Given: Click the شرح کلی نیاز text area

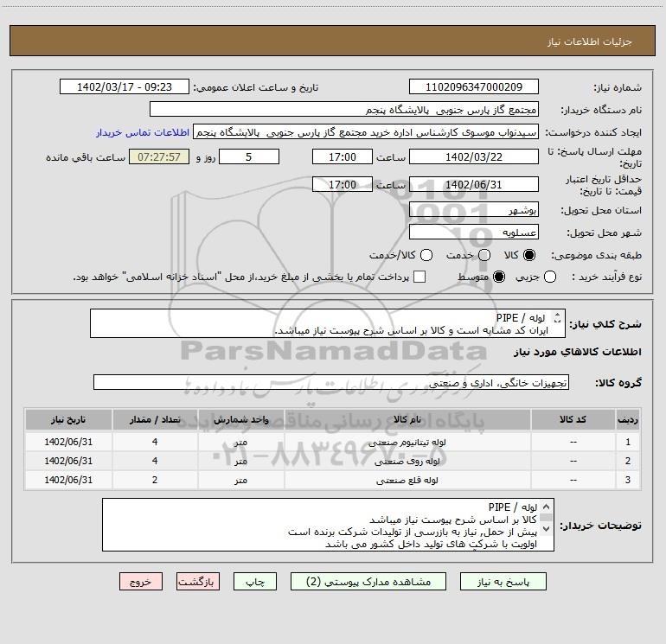Looking at the screenshot, I should pyautogui.click(x=328, y=323).
